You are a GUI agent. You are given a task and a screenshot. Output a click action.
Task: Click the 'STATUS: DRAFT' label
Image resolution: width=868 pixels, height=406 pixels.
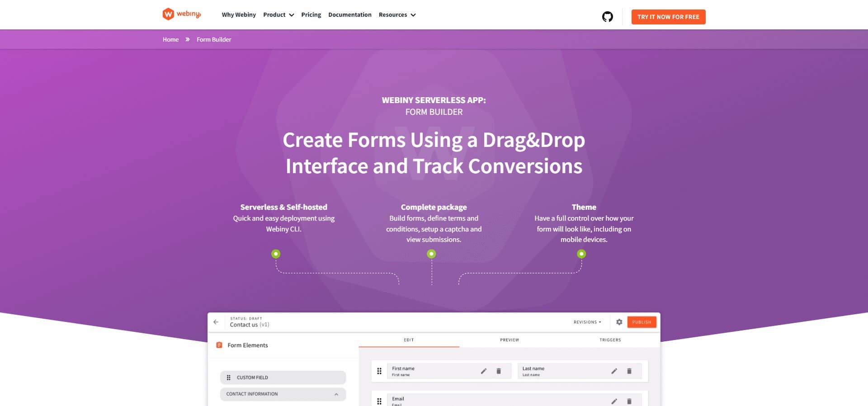click(246, 318)
